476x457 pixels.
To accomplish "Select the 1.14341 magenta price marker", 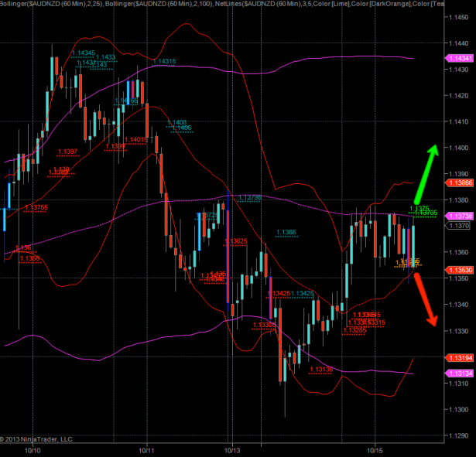I will (461, 59).
